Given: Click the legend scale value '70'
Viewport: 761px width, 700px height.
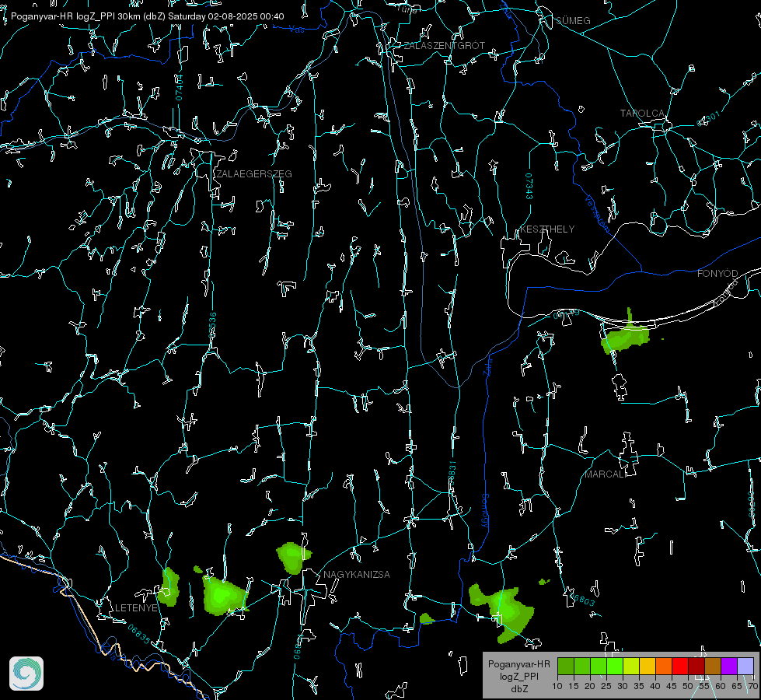Looking at the screenshot, I should coord(753,686).
